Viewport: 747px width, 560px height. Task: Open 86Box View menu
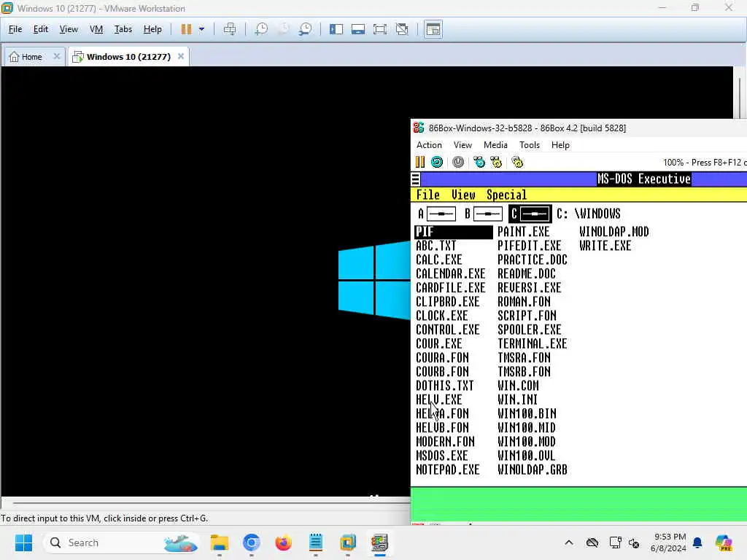pyautogui.click(x=462, y=145)
